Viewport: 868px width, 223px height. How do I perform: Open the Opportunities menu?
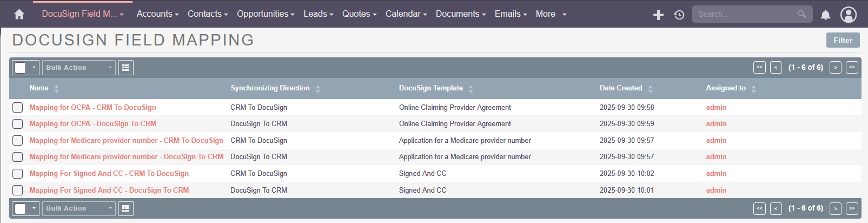click(x=265, y=14)
